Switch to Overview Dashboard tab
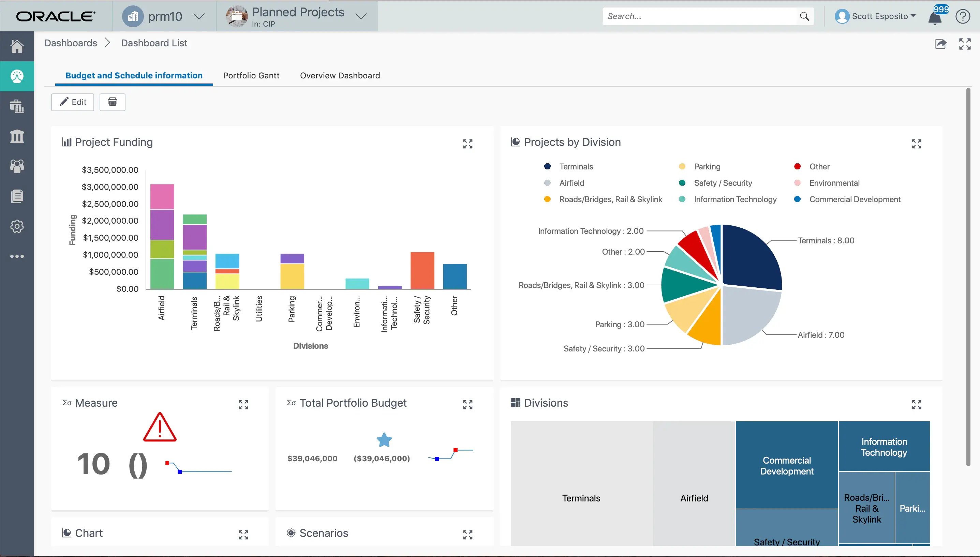The height and width of the screenshot is (557, 980). pos(340,75)
